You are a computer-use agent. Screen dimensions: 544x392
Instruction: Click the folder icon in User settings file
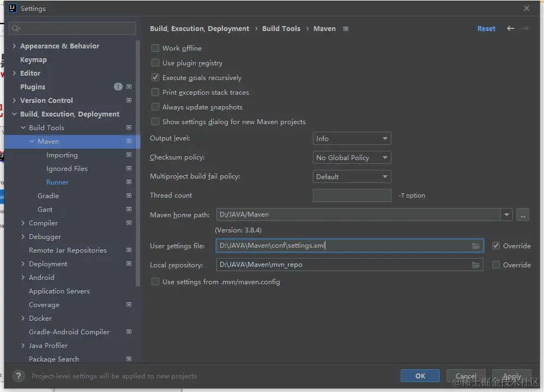coord(476,246)
